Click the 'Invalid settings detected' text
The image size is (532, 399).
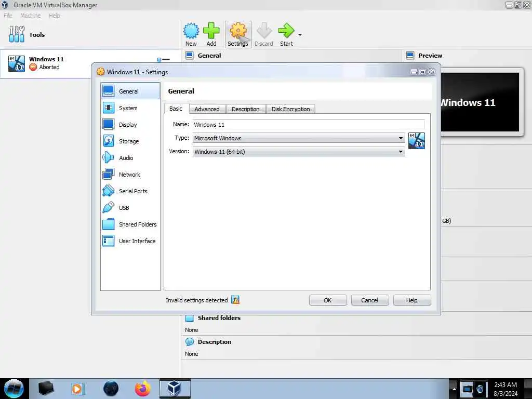[197, 300]
